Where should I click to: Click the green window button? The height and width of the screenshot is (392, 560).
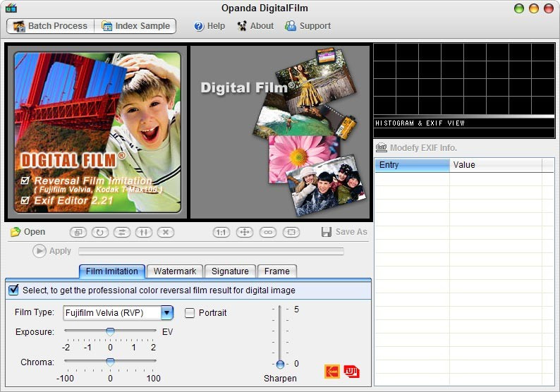point(519,8)
